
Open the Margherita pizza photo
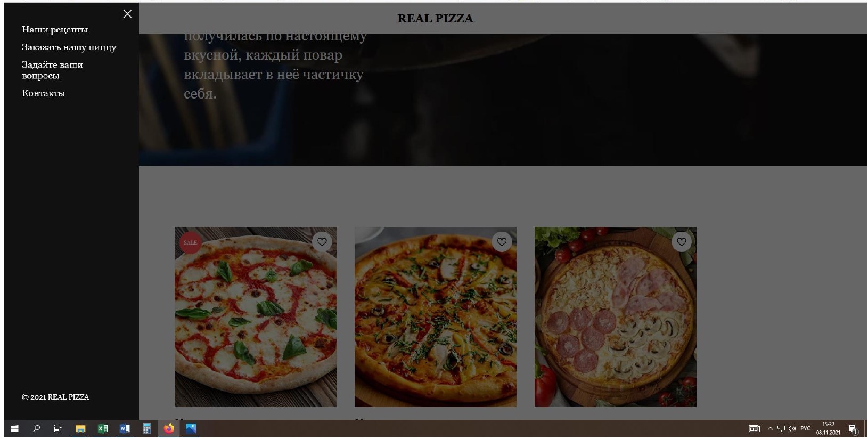pyautogui.click(x=256, y=317)
